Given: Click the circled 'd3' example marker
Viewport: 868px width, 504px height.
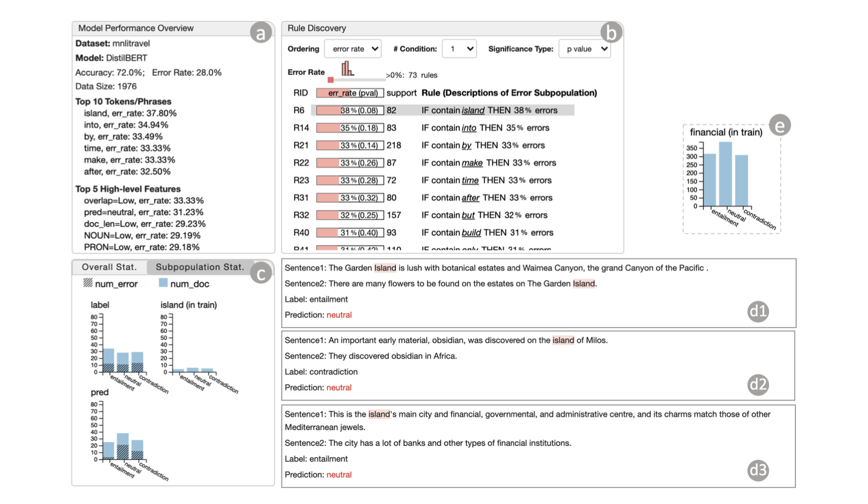Looking at the screenshot, I should [x=758, y=470].
